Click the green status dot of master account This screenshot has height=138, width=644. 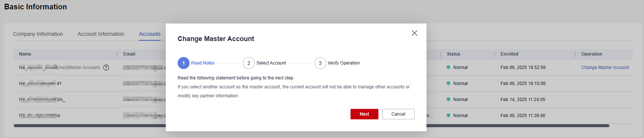point(448,67)
